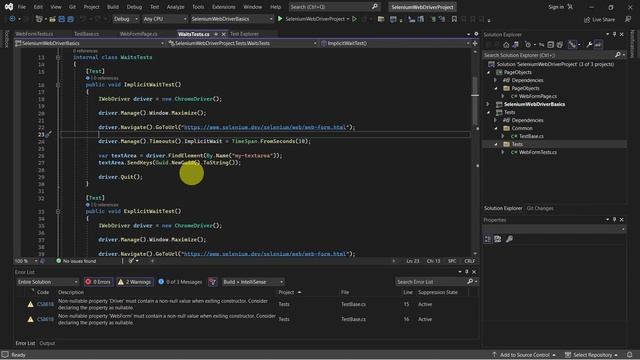Click the Solution Explorer Home icon

tap(506, 45)
